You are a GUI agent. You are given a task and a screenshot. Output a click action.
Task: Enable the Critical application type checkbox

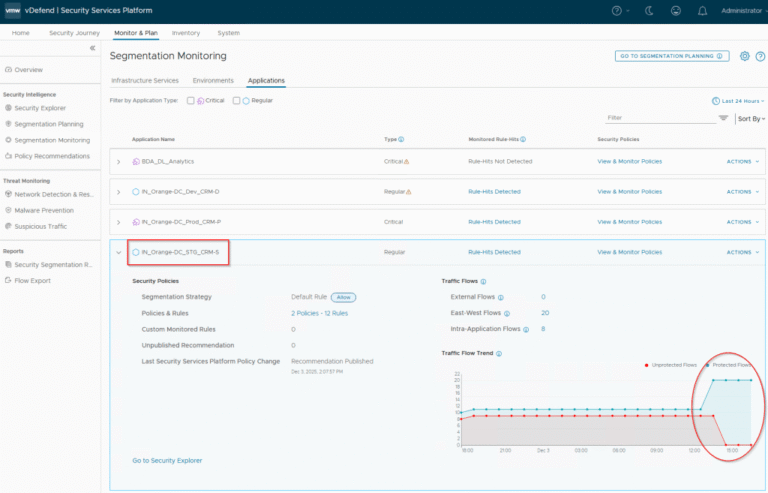(191, 100)
